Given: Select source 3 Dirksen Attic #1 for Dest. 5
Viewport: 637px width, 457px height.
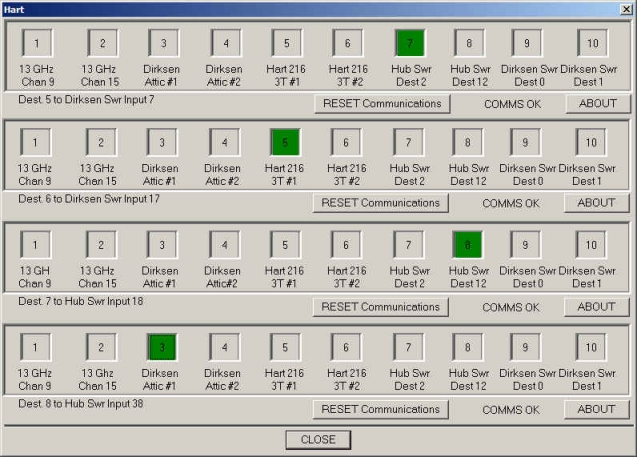Looking at the screenshot, I should (x=163, y=43).
